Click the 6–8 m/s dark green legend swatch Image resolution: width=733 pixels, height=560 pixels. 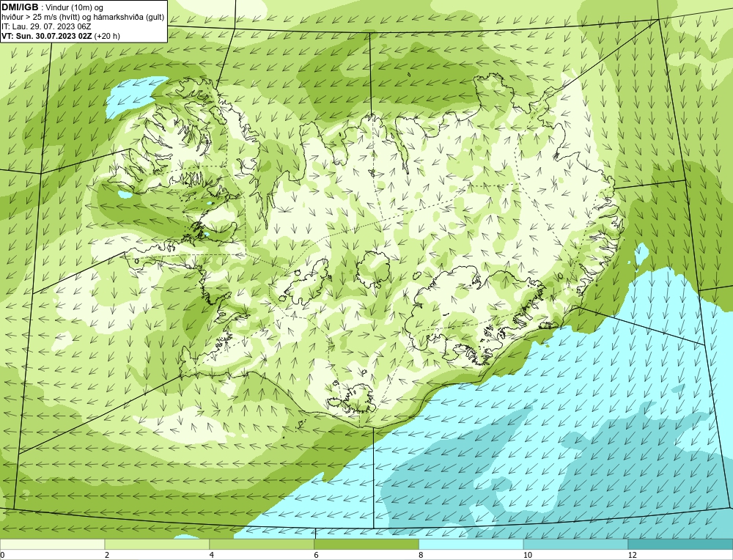coord(366,545)
